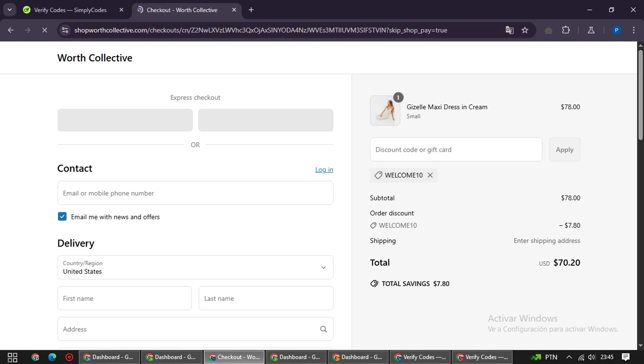
Task: Bookmark this page with the star icon
Action: (525, 30)
